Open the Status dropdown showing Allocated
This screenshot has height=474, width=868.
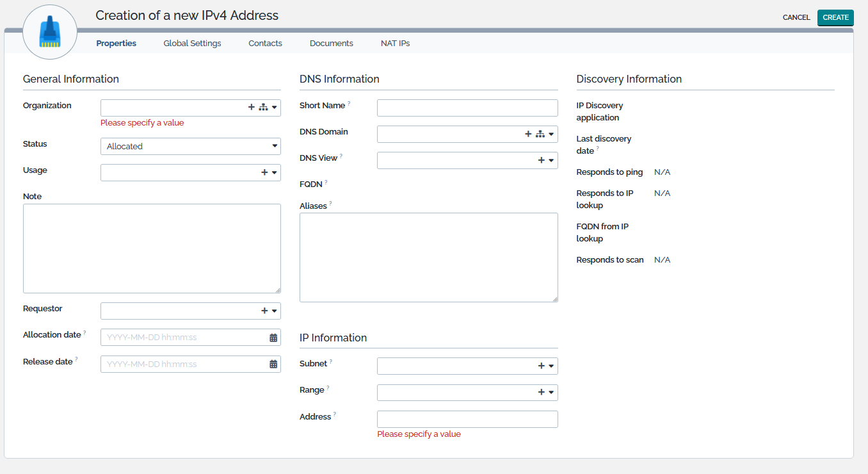[x=190, y=146]
